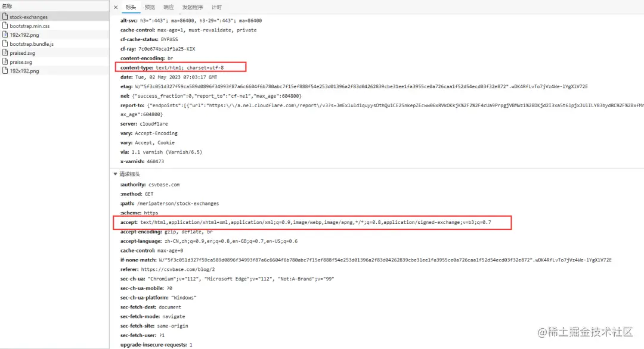Click the :authority csvbase.com line
Image resolution: width=644 pixels, height=349 pixels.
pyautogui.click(x=150, y=185)
